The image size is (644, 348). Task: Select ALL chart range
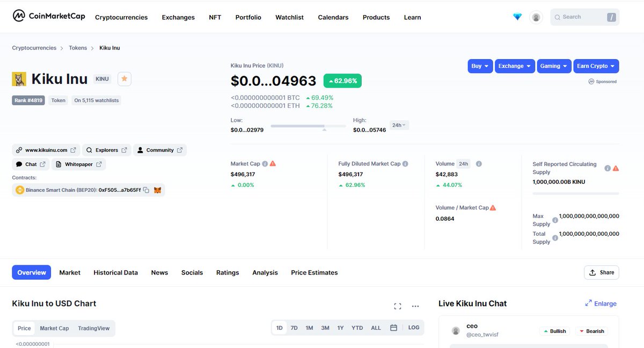click(x=376, y=328)
